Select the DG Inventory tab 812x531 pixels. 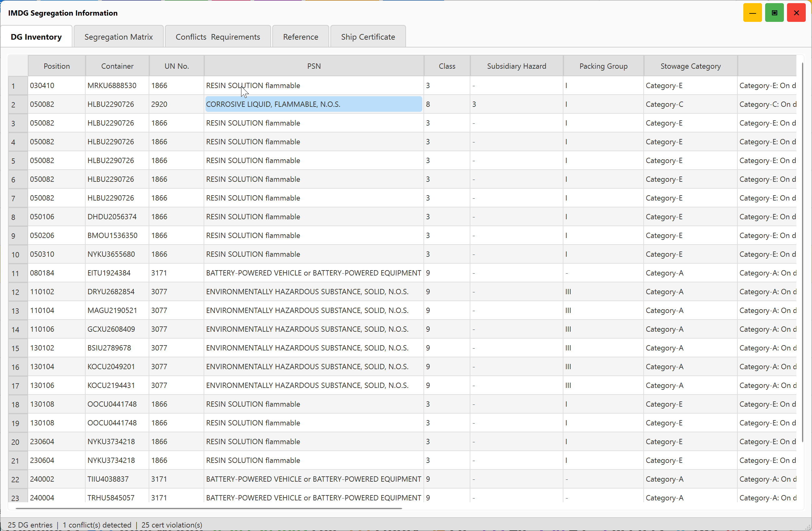(x=36, y=37)
